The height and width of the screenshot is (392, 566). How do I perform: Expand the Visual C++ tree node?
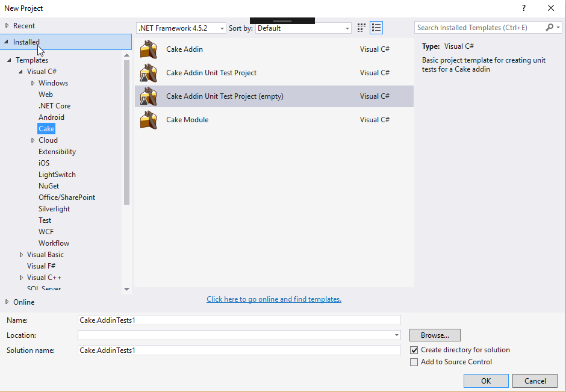(x=21, y=278)
